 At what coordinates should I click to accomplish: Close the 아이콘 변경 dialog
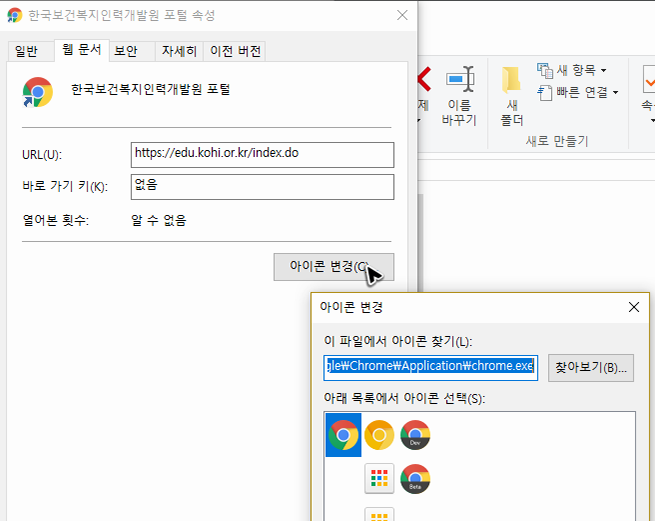click(634, 307)
